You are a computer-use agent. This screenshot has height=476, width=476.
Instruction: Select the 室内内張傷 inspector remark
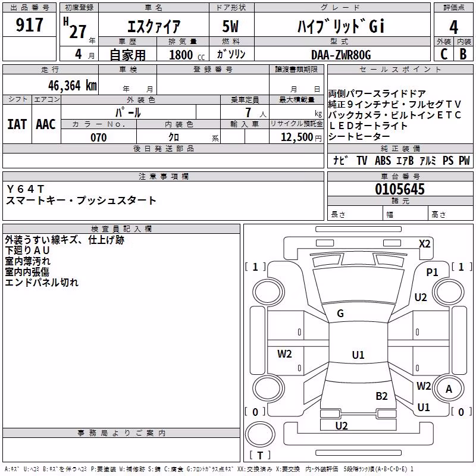pyautogui.click(x=27, y=272)
